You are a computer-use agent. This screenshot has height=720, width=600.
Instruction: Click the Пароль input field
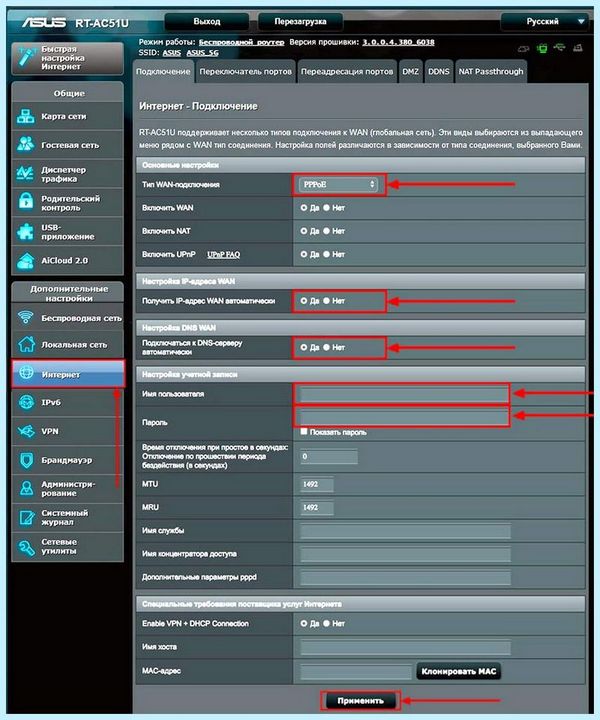point(403,417)
